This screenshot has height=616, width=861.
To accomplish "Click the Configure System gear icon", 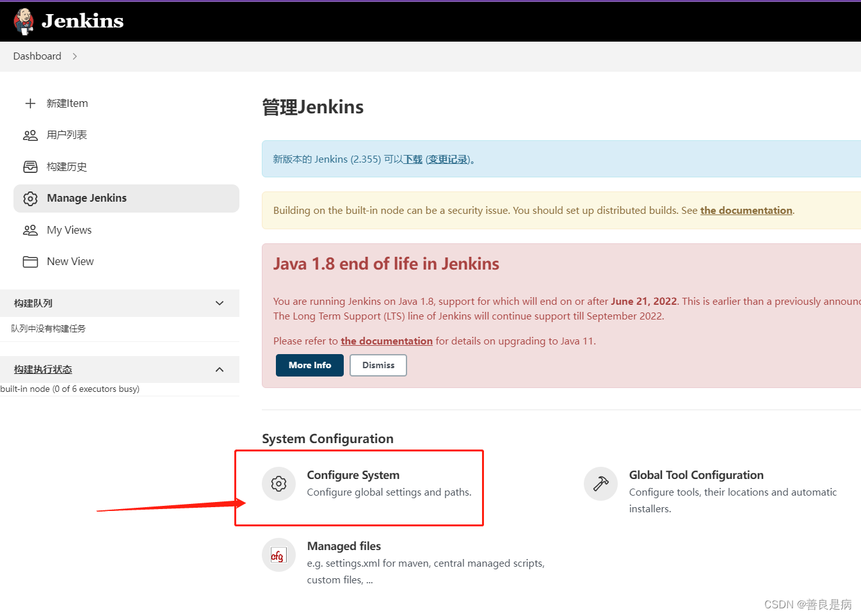I will (278, 483).
